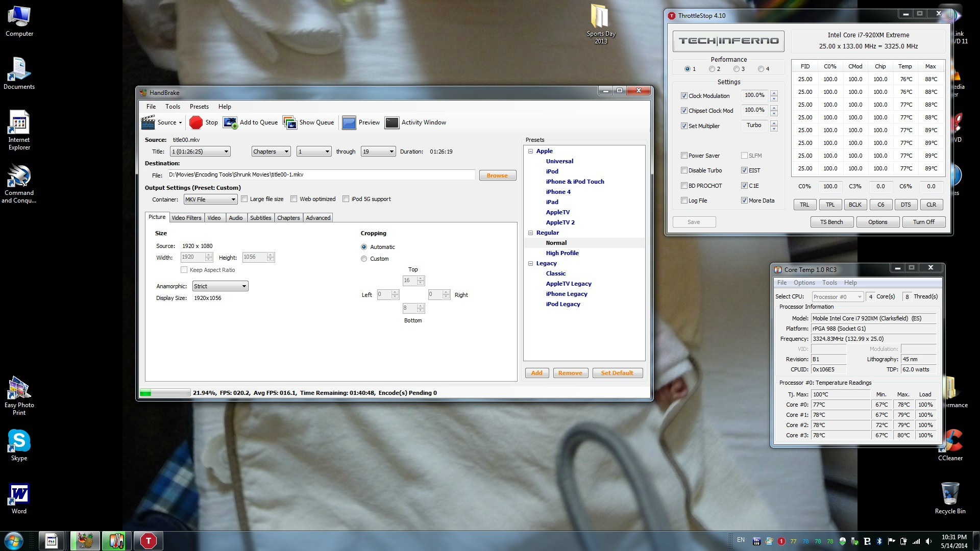Click the BCLK button in ThrottleStop
The image size is (980, 551).
855,205
